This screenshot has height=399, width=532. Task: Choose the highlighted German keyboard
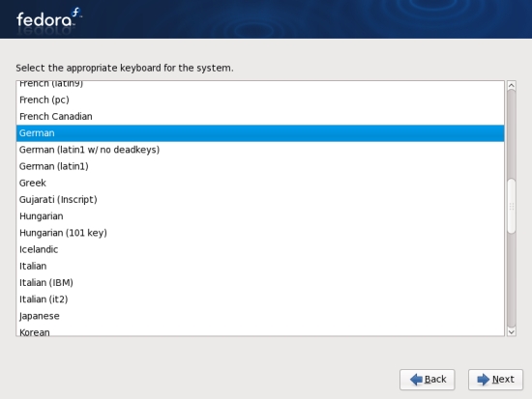(x=260, y=133)
